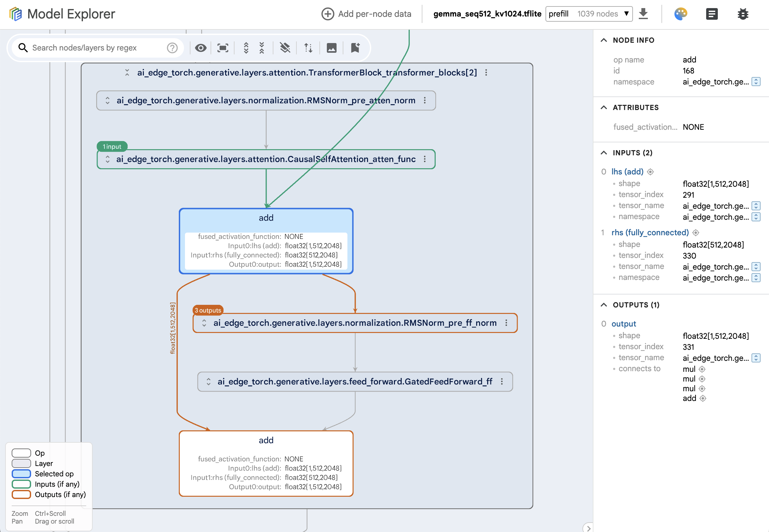Click the search nodes/layers field
Image resolution: width=769 pixels, height=532 pixels.
tap(93, 48)
